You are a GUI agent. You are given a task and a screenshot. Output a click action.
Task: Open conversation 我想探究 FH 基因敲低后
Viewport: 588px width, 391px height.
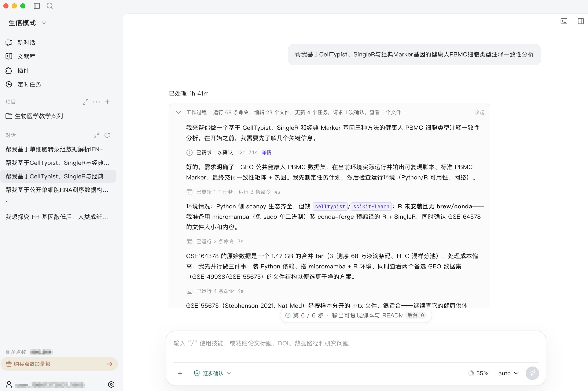tap(58, 217)
